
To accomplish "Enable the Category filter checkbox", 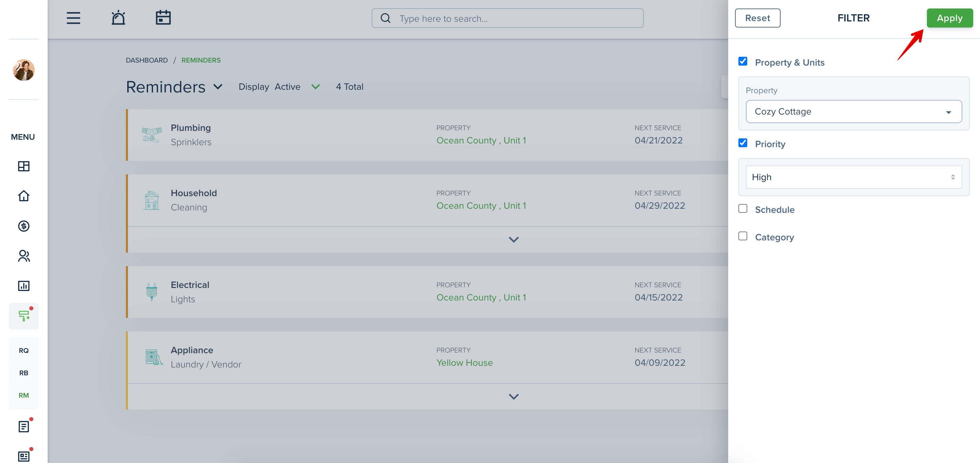I will (x=742, y=236).
